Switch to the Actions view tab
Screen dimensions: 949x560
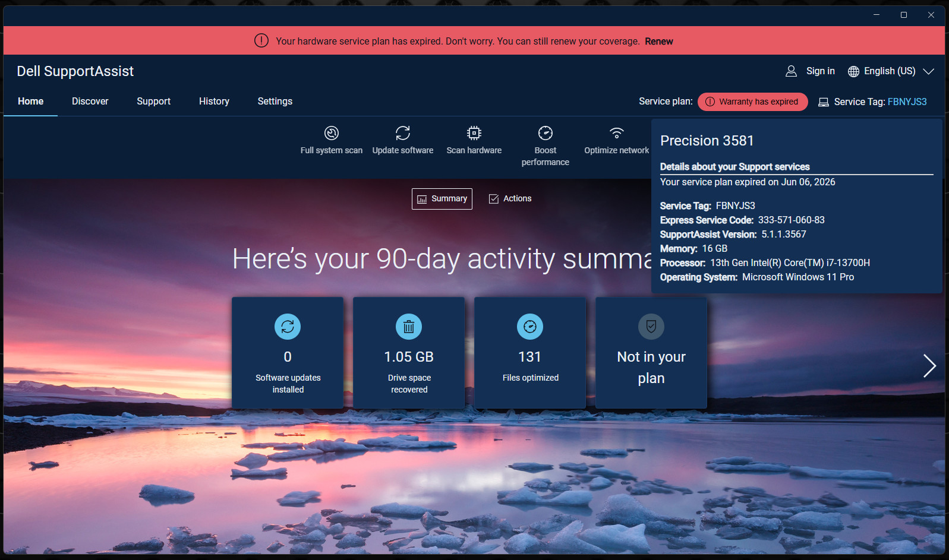(x=510, y=199)
